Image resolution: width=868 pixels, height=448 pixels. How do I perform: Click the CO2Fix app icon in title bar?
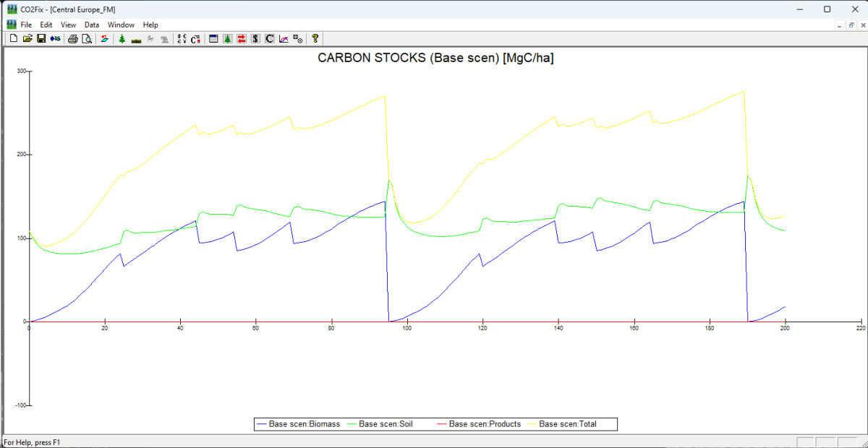(x=11, y=9)
